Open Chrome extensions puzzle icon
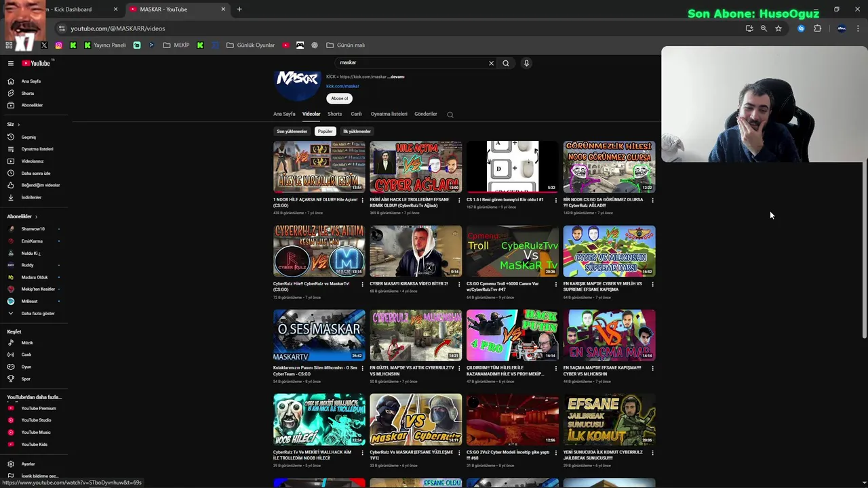The width and height of the screenshot is (868, 488). point(817,28)
